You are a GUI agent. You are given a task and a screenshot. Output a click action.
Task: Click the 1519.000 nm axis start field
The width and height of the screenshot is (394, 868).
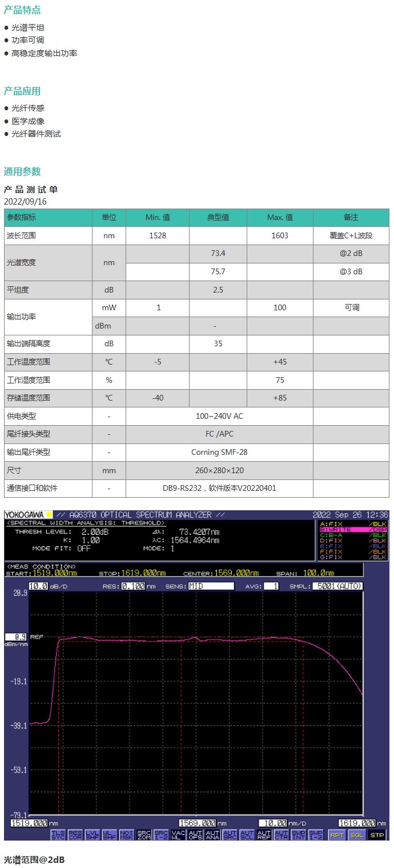[29, 823]
